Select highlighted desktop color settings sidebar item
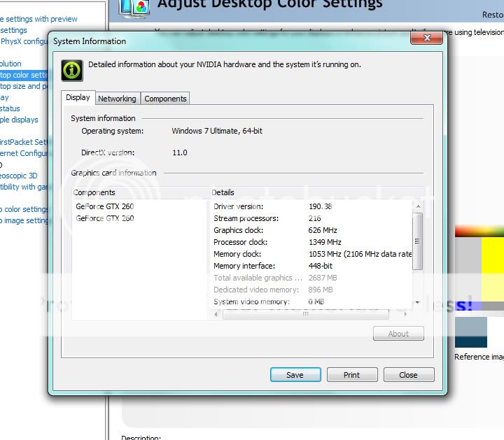 (x=24, y=75)
